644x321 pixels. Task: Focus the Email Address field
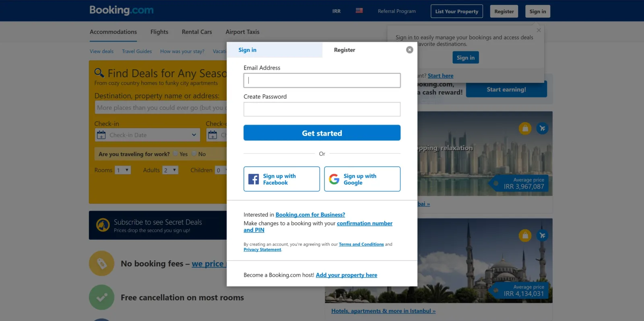[x=322, y=80]
